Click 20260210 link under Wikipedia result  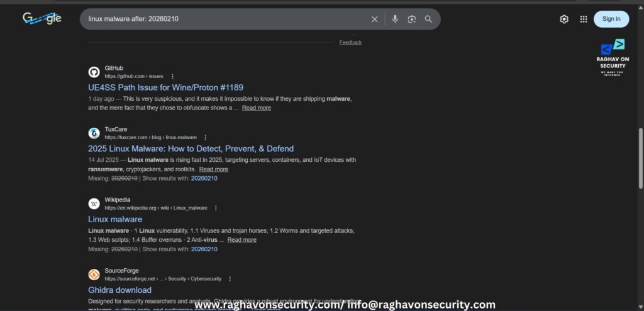click(x=204, y=249)
